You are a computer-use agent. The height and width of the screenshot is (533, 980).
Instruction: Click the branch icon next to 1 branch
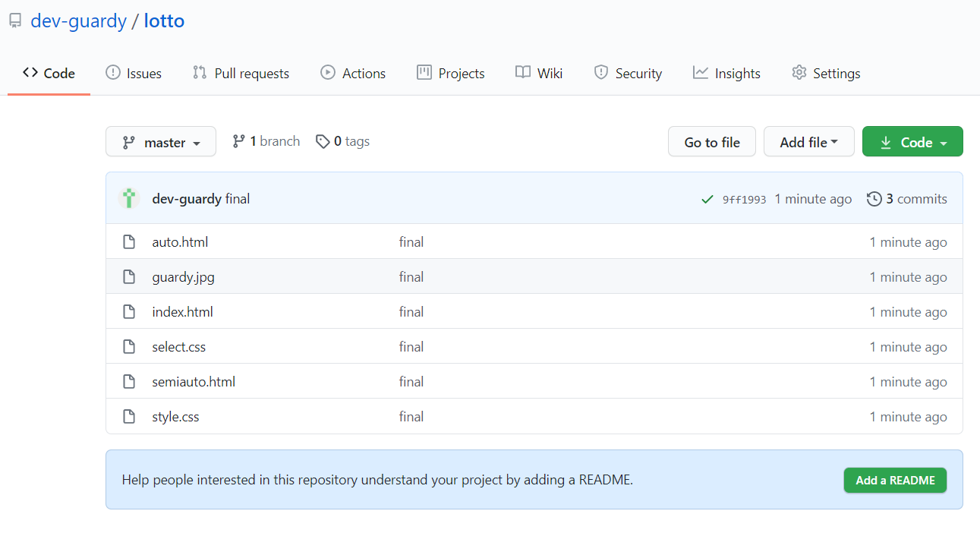tap(238, 141)
